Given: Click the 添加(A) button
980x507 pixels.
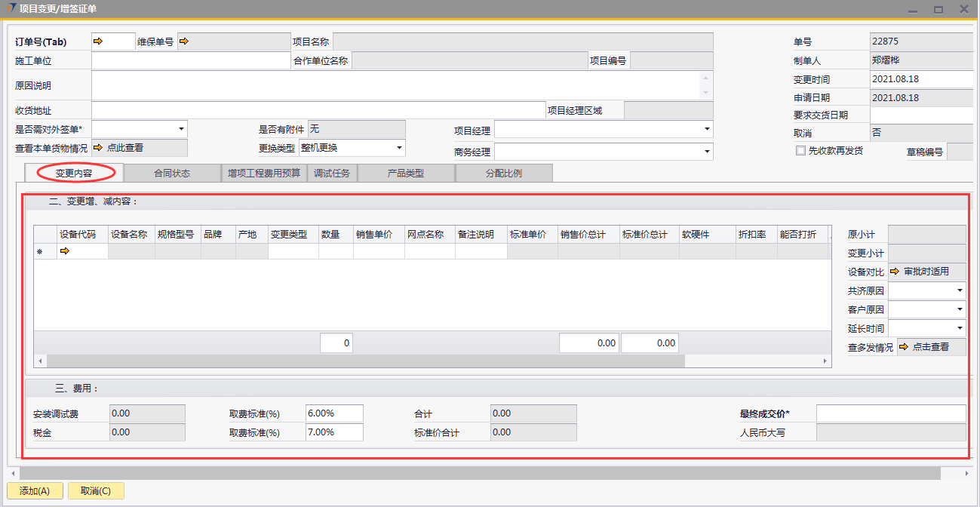Looking at the screenshot, I should [x=35, y=491].
